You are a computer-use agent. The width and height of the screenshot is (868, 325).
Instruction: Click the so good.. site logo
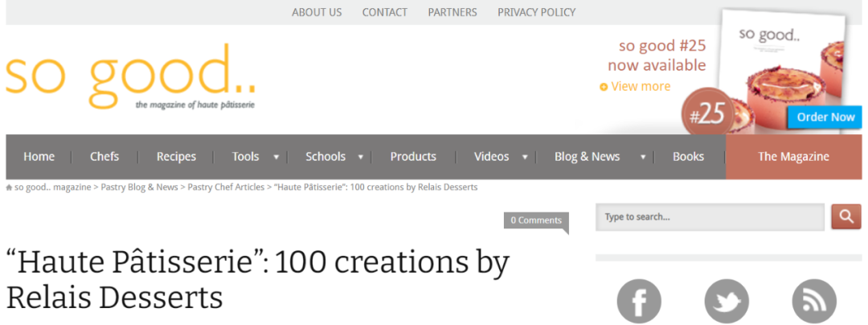[131, 76]
